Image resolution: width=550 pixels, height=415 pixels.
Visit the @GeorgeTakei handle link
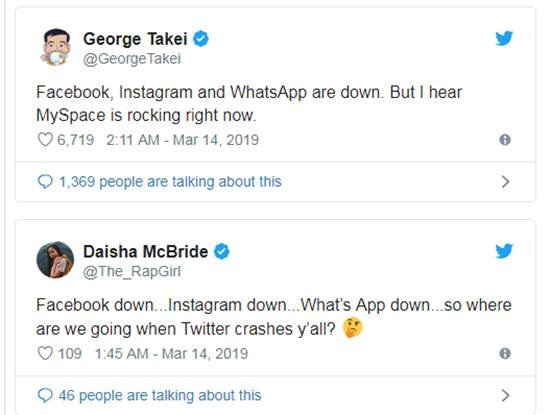[x=132, y=59]
